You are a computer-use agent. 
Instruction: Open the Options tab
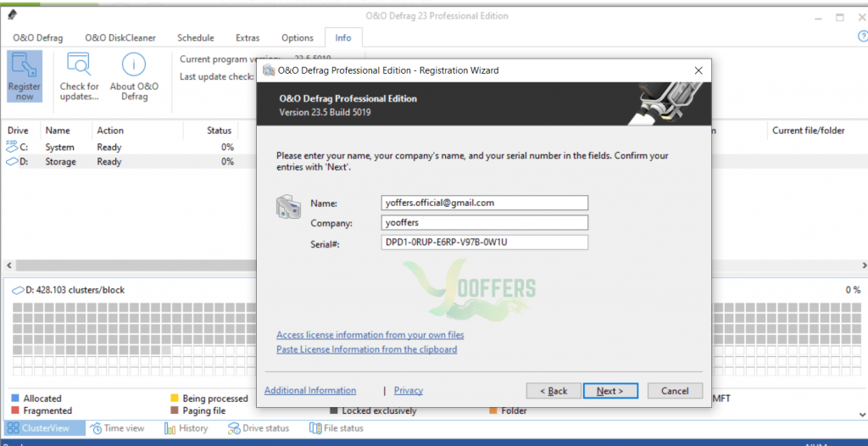[x=298, y=37]
